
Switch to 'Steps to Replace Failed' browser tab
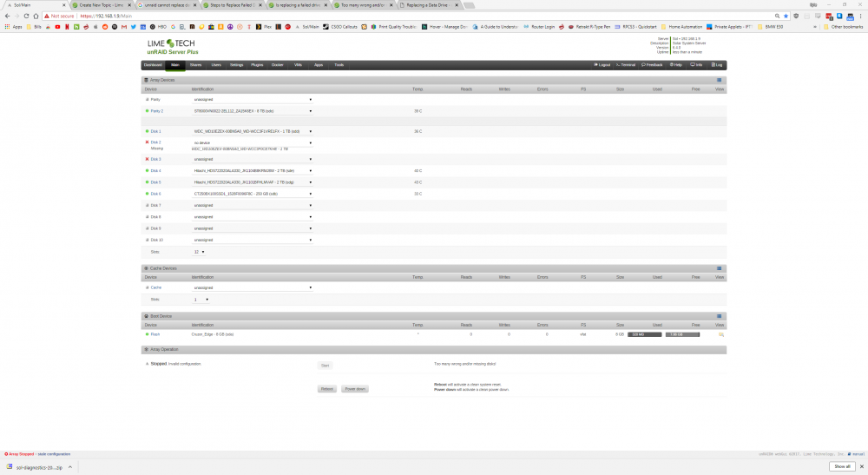click(x=232, y=5)
